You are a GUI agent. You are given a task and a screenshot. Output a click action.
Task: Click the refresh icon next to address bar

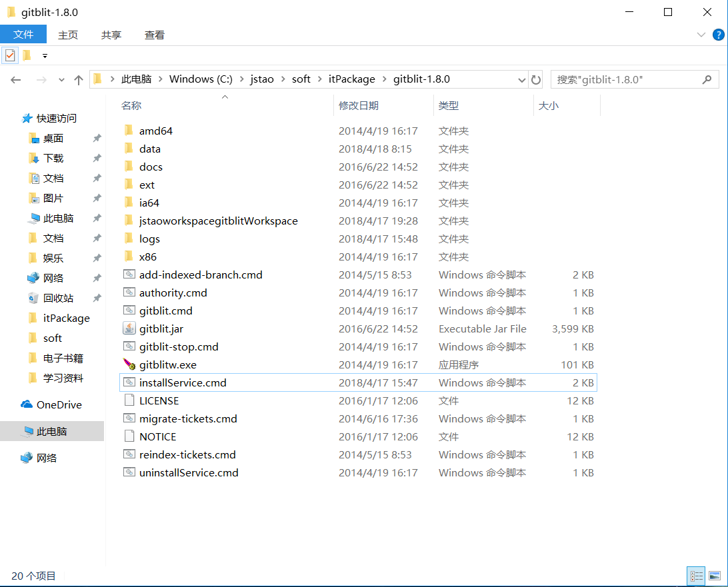[536, 79]
